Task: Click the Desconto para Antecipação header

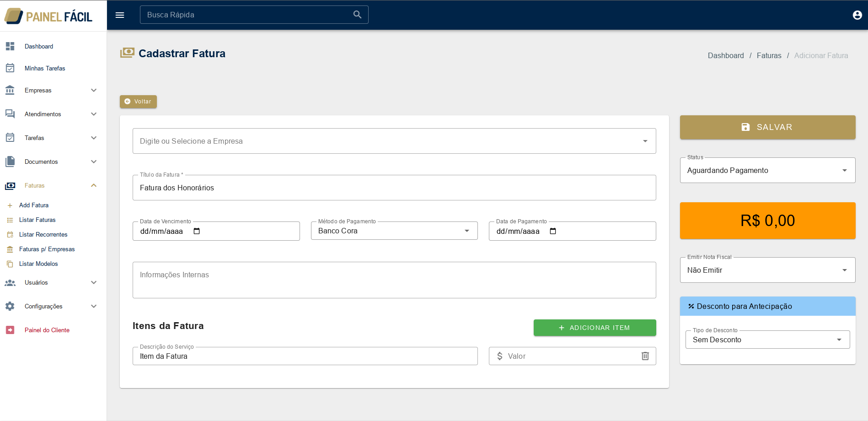Action: coord(767,306)
